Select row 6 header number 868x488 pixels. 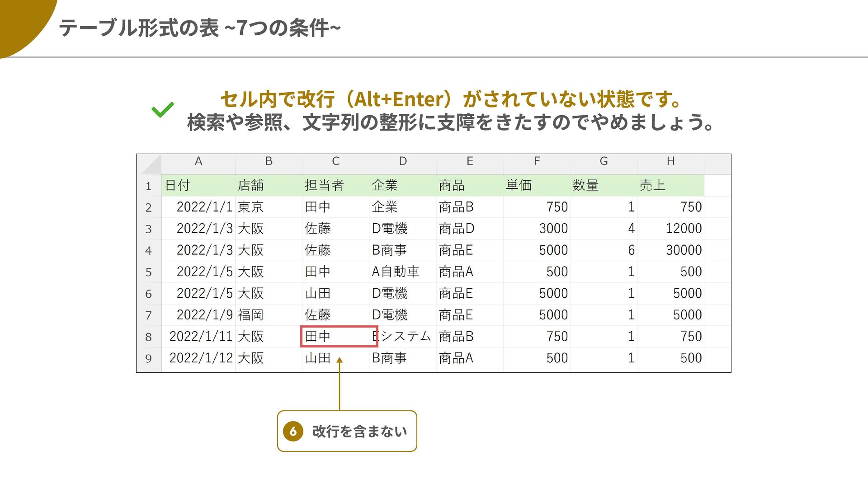[149, 294]
